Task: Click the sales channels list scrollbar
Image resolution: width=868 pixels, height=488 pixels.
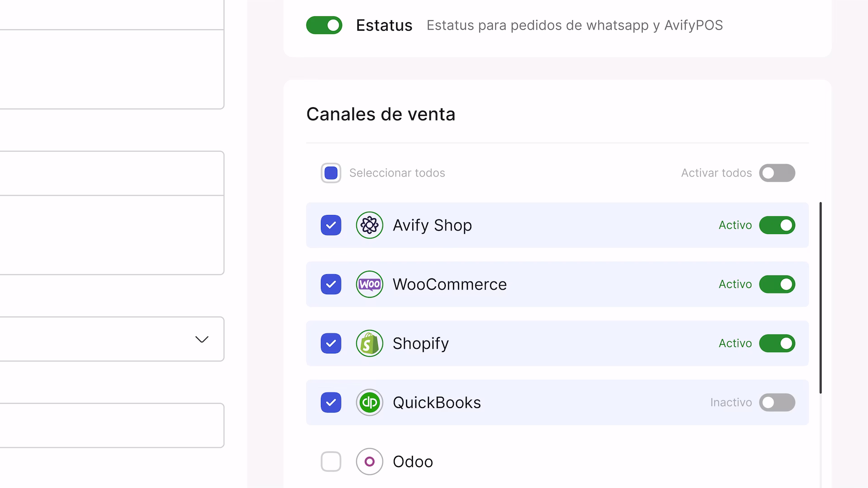Action: (820, 298)
